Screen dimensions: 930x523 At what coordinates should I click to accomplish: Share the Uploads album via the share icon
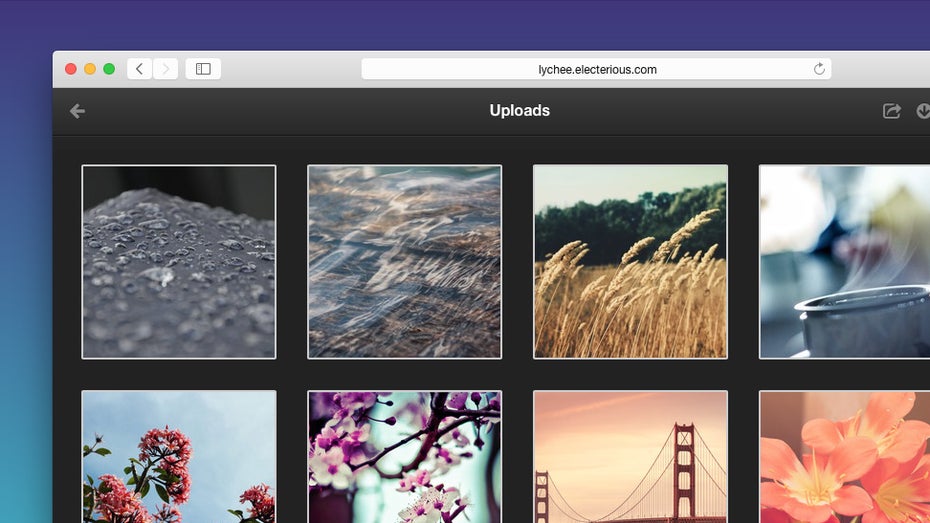click(x=891, y=111)
